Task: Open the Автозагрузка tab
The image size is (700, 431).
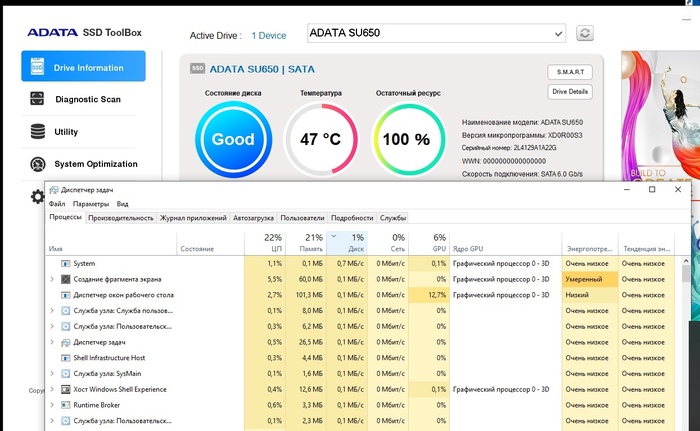Action: click(253, 217)
